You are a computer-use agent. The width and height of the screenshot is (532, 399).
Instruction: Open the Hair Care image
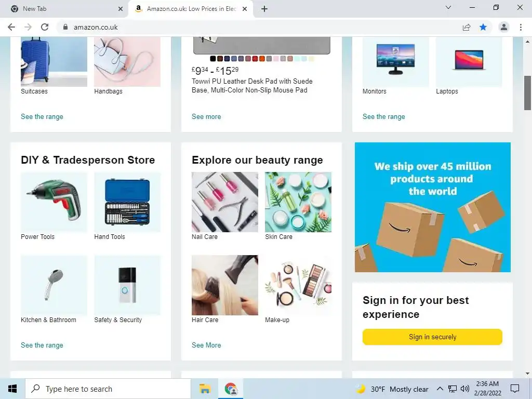[225, 285]
